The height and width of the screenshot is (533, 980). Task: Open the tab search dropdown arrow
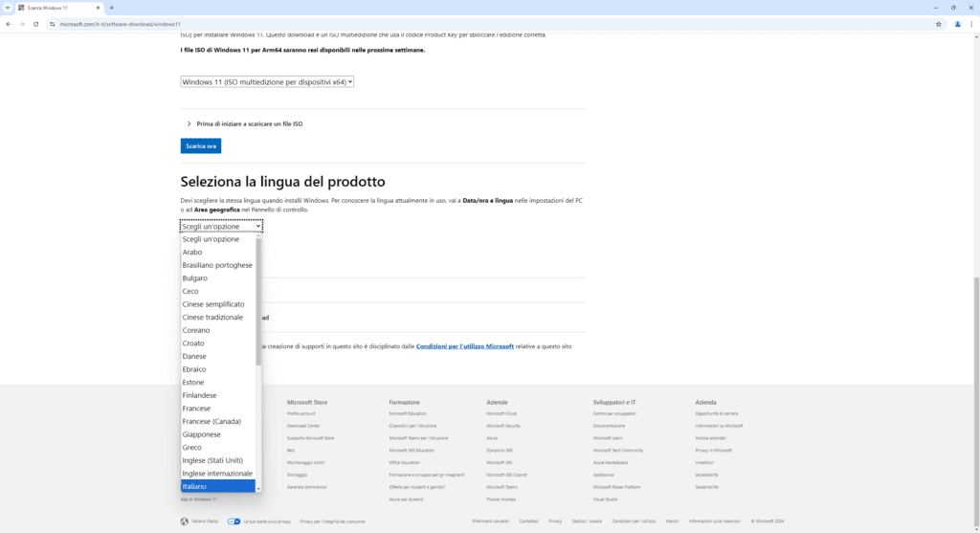7,8
